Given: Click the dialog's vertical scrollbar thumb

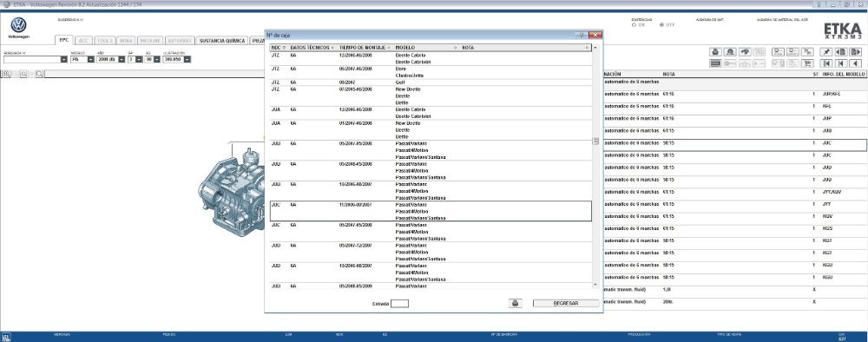Looking at the screenshot, I should click(595, 141).
